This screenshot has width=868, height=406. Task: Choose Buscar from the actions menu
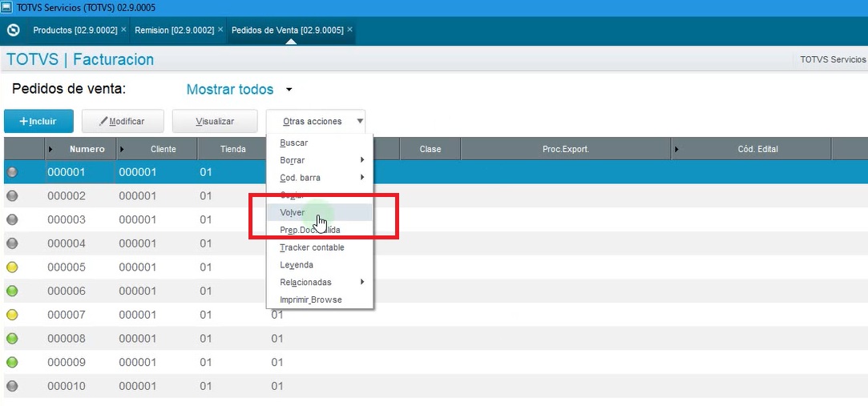(x=294, y=143)
